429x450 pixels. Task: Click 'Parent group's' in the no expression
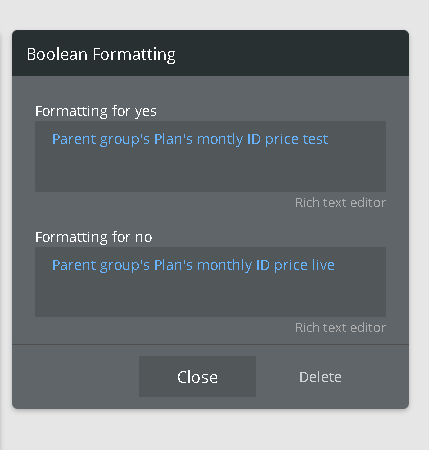(x=101, y=265)
